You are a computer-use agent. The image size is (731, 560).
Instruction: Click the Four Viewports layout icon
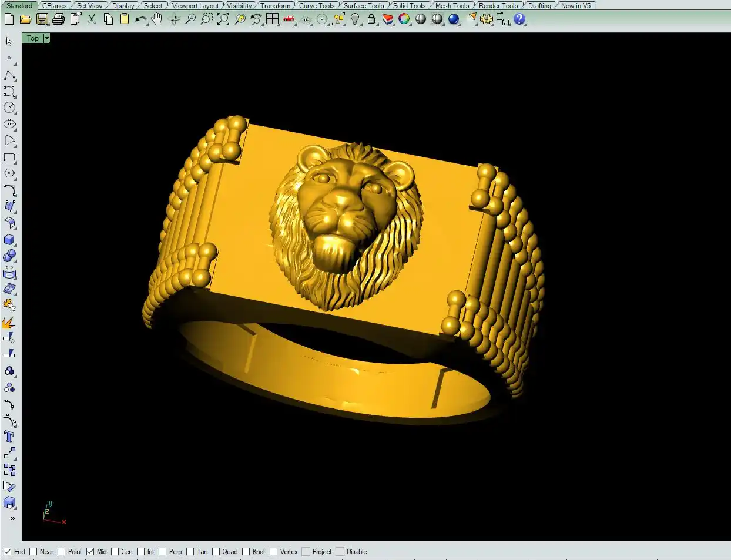pyautogui.click(x=272, y=19)
